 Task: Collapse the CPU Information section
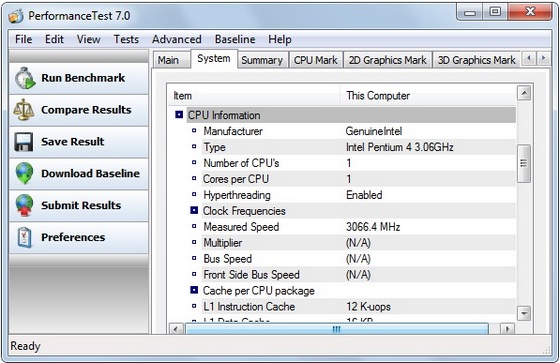tap(179, 115)
